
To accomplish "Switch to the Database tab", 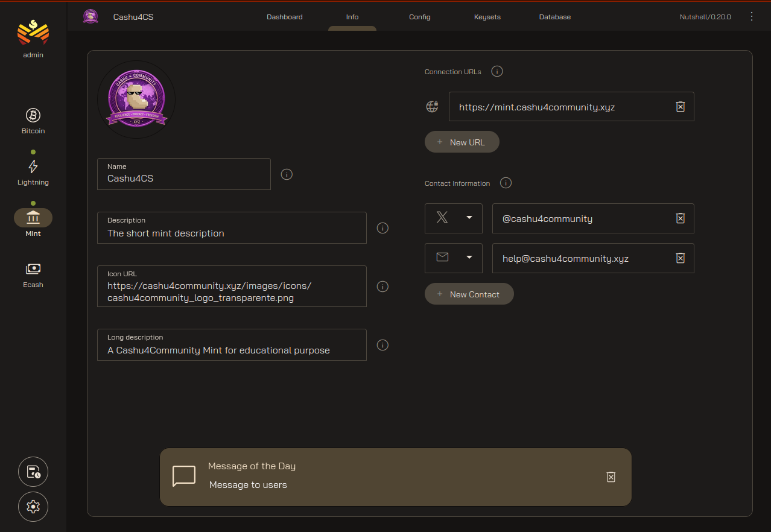I will (x=554, y=17).
